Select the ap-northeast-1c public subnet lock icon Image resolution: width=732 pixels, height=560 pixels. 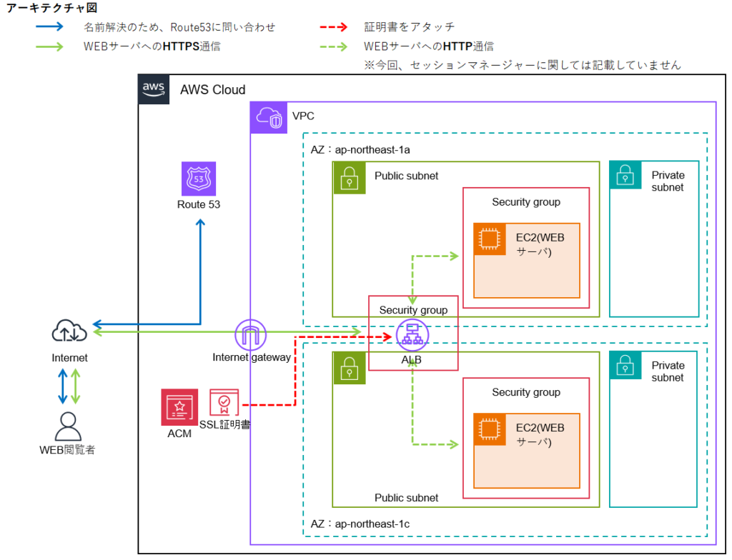click(x=349, y=368)
